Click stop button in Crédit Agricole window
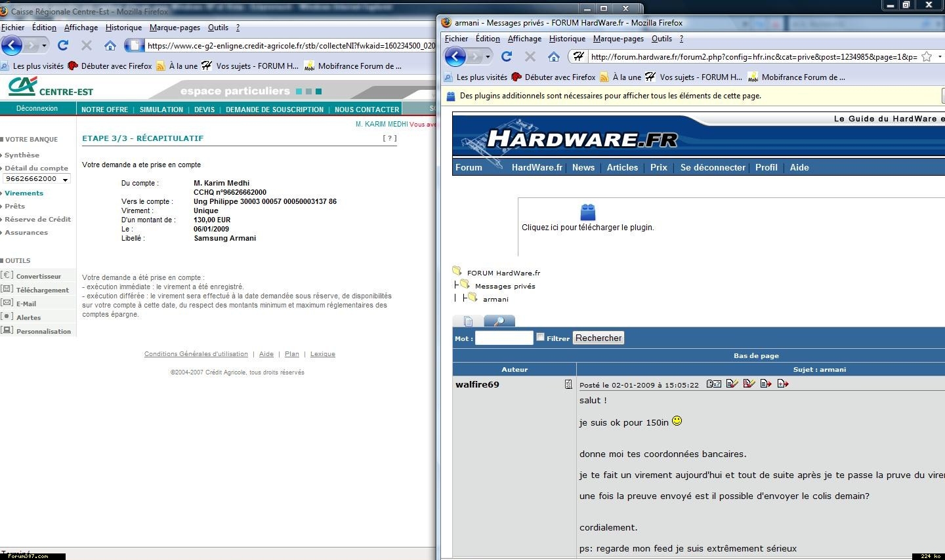Screen dimensions: 945x560 (87, 45)
